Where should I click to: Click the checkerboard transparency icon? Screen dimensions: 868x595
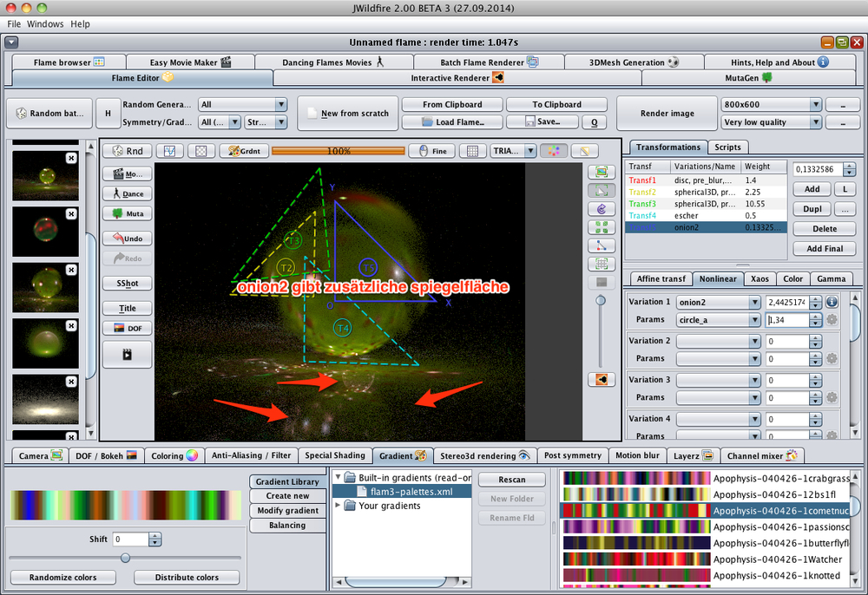201,151
